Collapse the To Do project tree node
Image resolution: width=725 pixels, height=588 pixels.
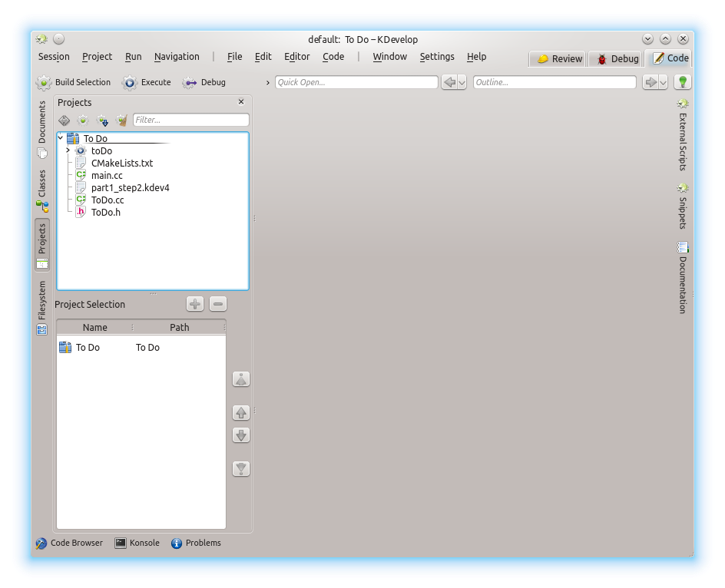pyautogui.click(x=61, y=137)
